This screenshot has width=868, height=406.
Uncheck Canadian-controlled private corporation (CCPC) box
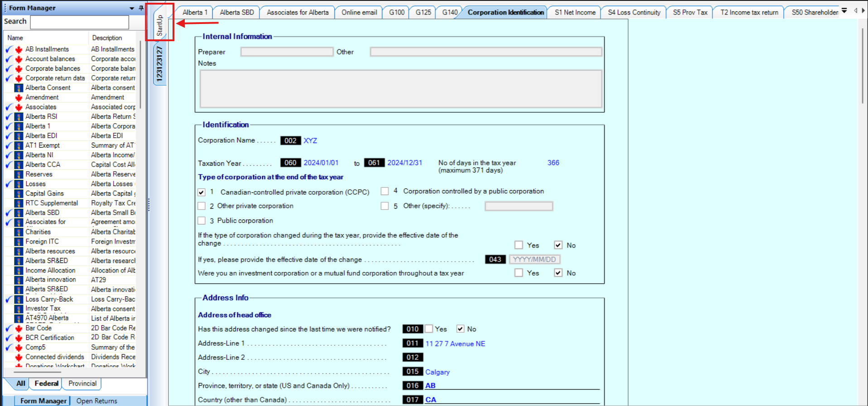pyautogui.click(x=201, y=192)
